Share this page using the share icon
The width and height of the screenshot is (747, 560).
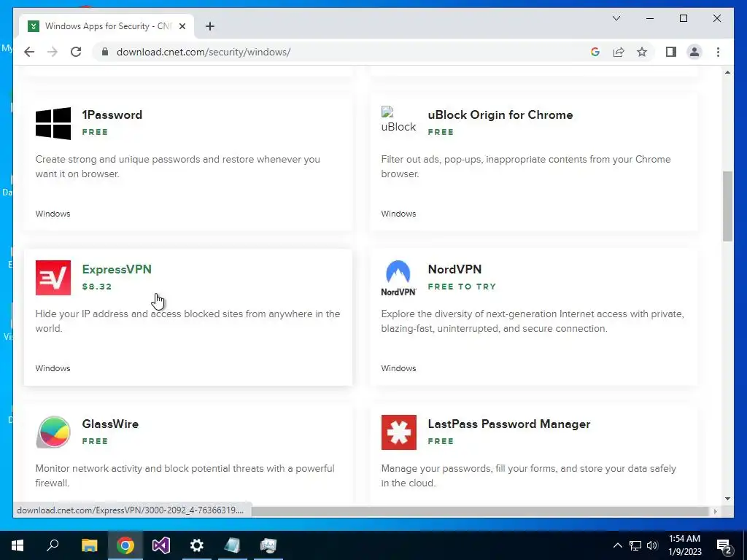click(619, 52)
